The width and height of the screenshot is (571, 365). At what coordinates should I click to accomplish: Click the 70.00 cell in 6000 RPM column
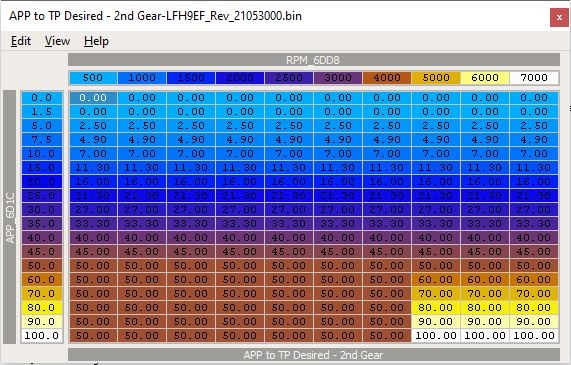point(485,293)
